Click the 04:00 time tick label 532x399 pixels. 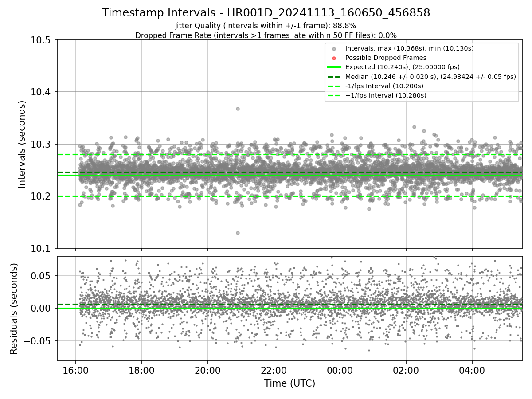pos(472,369)
